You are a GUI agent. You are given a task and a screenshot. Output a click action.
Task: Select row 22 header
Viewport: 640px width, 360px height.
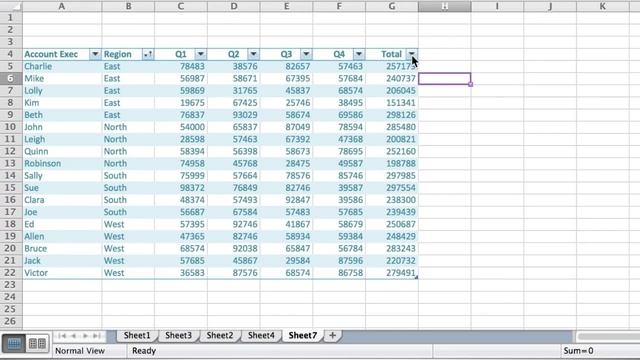(11, 273)
